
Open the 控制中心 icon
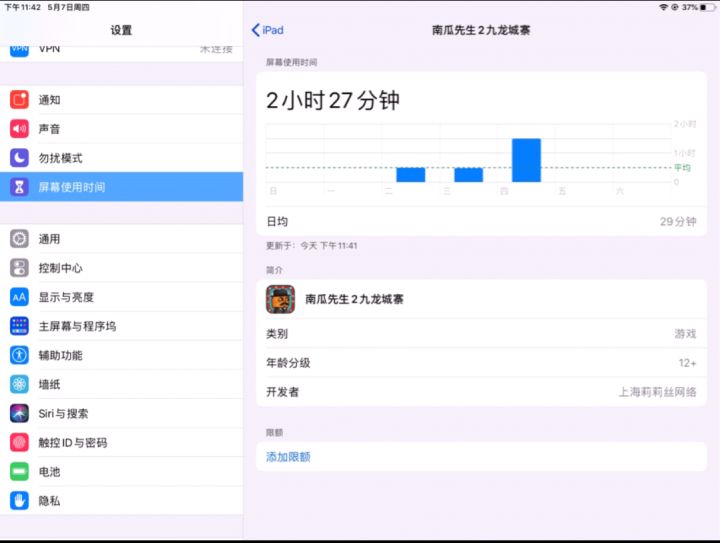pyautogui.click(x=19, y=268)
